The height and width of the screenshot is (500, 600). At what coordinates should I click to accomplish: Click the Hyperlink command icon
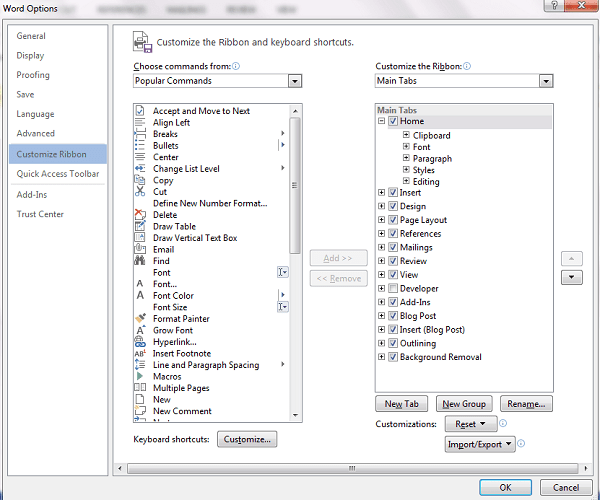point(140,342)
